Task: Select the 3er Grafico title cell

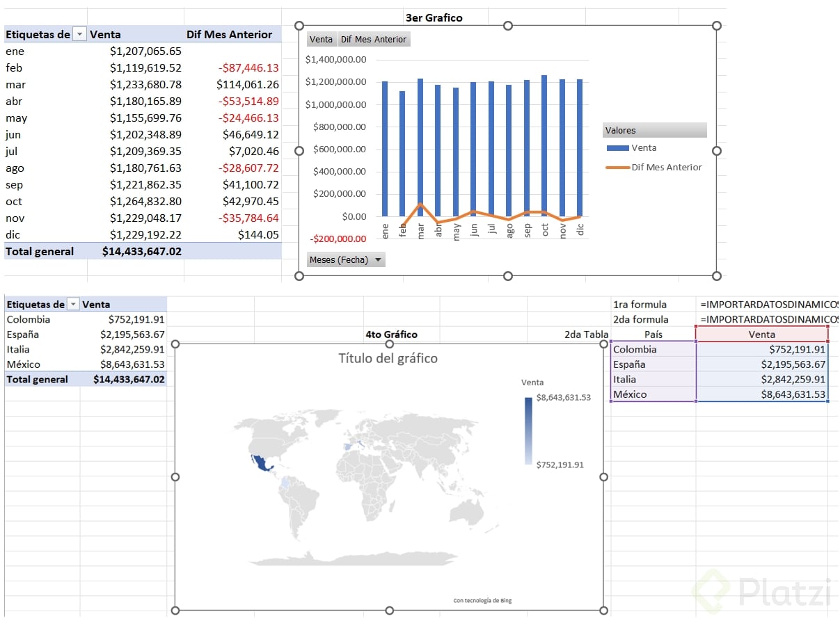Action: click(434, 17)
